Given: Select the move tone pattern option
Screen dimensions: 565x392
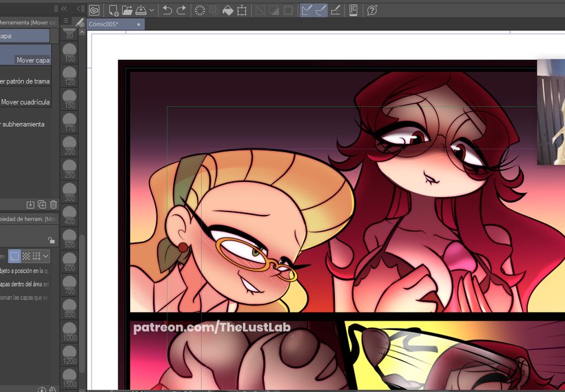Looking at the screenshot, I should (26, 256).
